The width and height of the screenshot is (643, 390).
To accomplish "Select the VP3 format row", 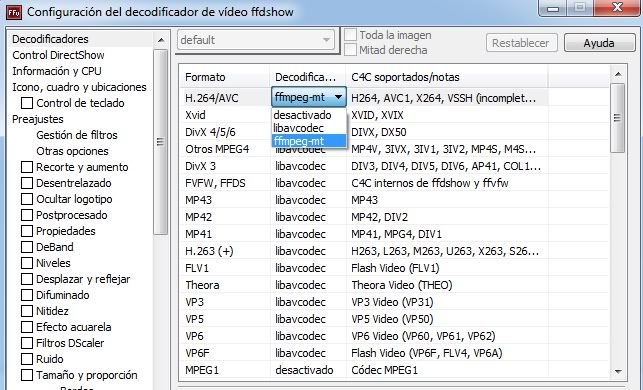I will click(x=194, y=302).
